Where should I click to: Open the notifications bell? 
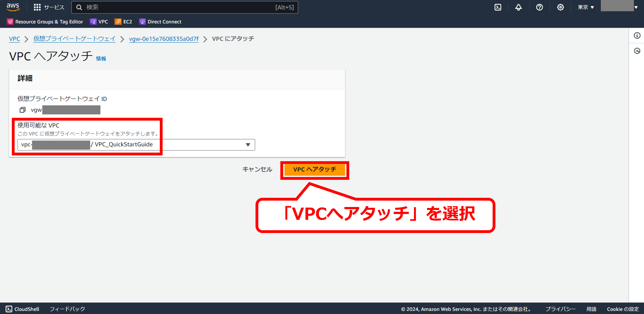pyautogui.click(x=518, y=7)
